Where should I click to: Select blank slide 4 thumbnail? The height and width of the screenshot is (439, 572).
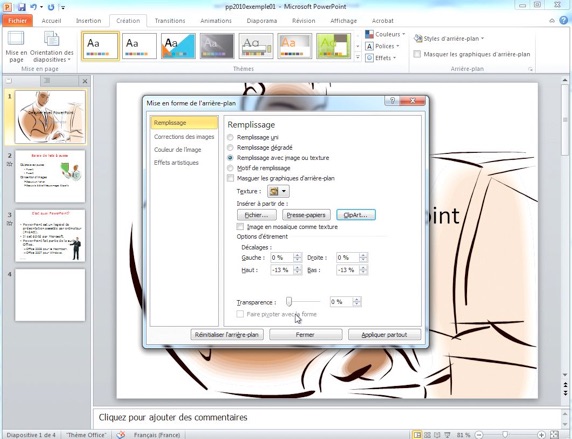pyautogui.click(x=50, y=295)
